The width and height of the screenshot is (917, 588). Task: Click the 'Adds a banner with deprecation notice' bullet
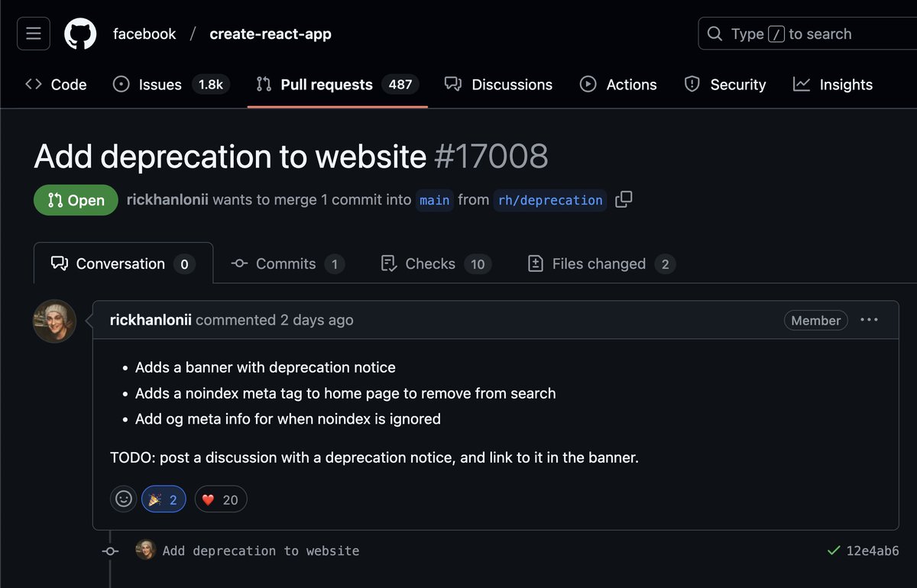pos(265,367)
